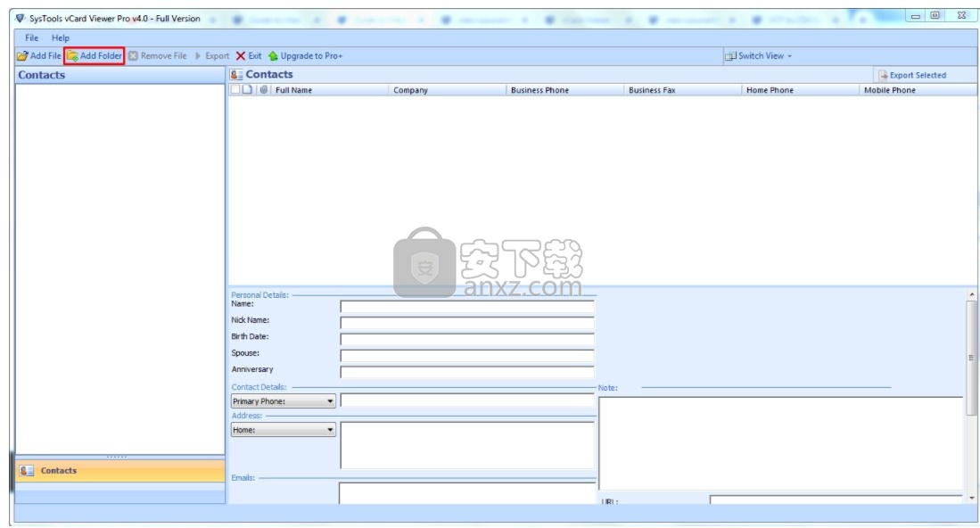This screenshot has width=980, height=528.
Task: Click the details pane vertical scrollbar thumb
Action: [x=971, y=358]
